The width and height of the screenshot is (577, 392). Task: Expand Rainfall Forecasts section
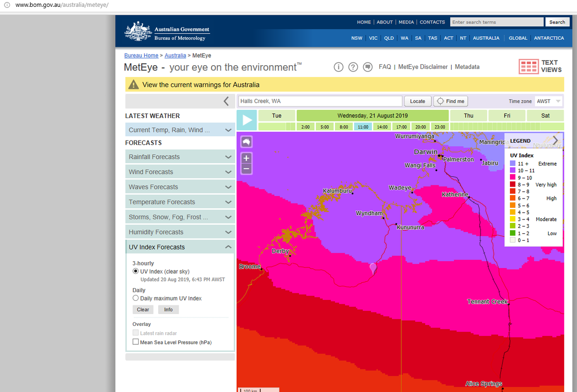coord(180,157)
